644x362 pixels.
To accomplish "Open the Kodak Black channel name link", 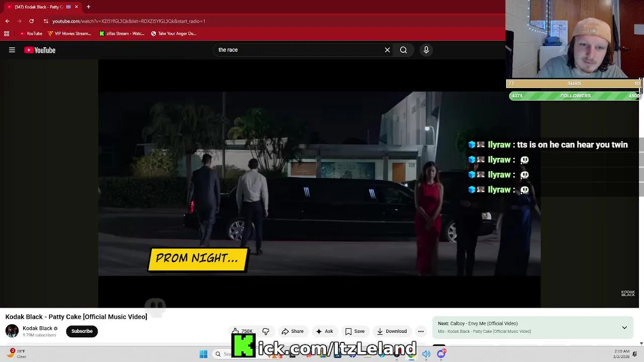I will pos(37,328).
